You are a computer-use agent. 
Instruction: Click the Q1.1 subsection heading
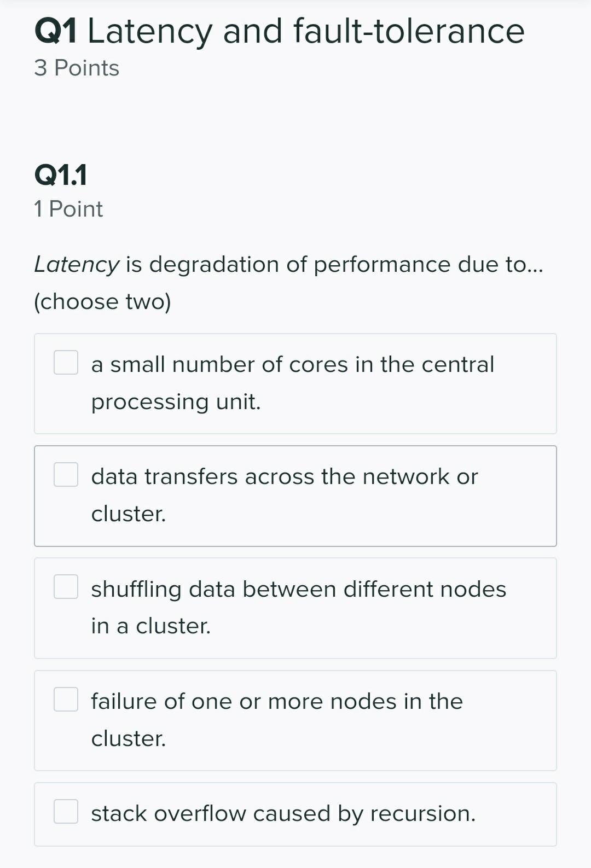coord(60,176)
